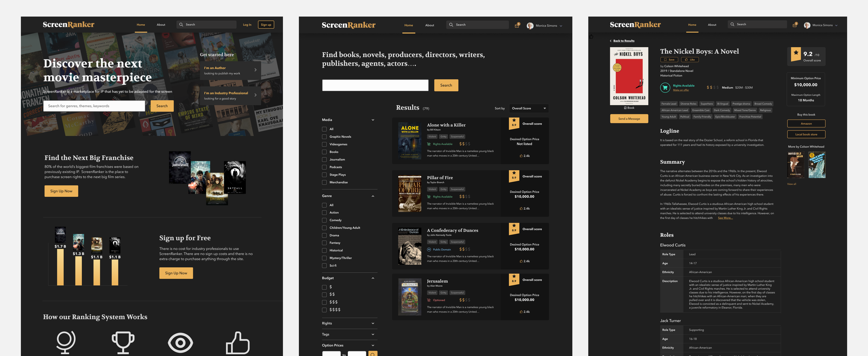Click Monica Simons avatar on results page
868x356 pixels.
click(530, 26)
